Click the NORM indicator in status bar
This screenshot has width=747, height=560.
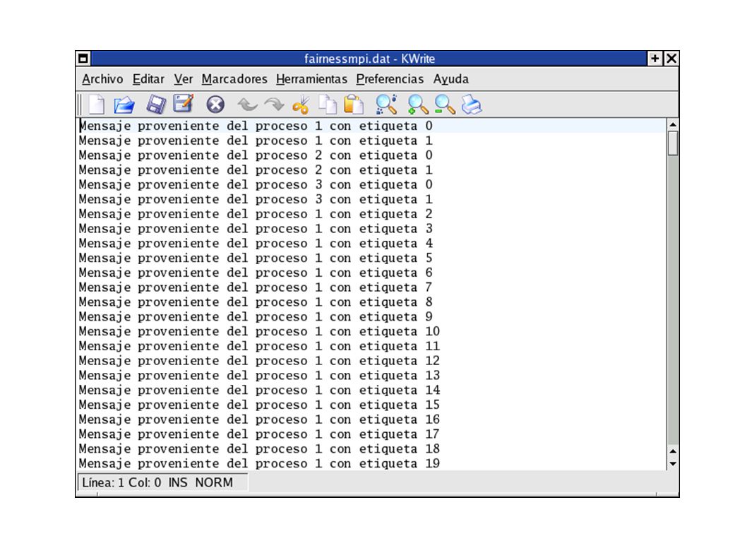(214, 482)
